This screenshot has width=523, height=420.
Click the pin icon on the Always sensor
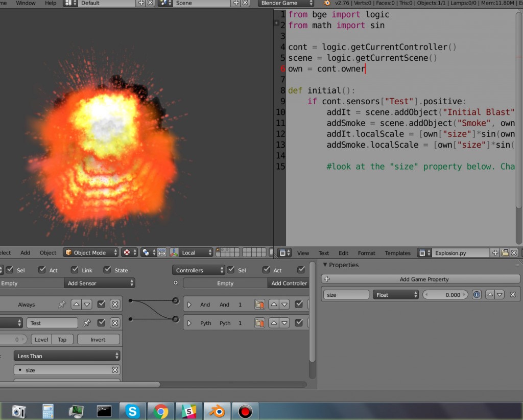(62, 304)
